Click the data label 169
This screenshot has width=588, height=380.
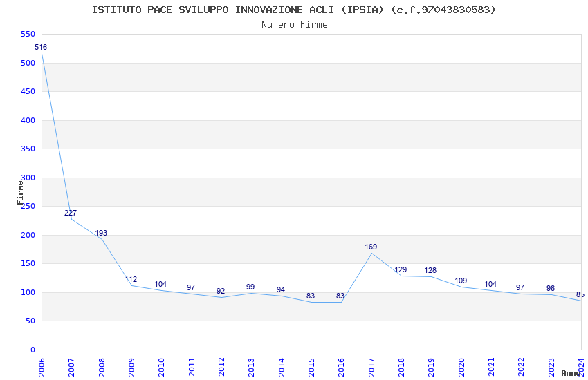tap(371, 247)
